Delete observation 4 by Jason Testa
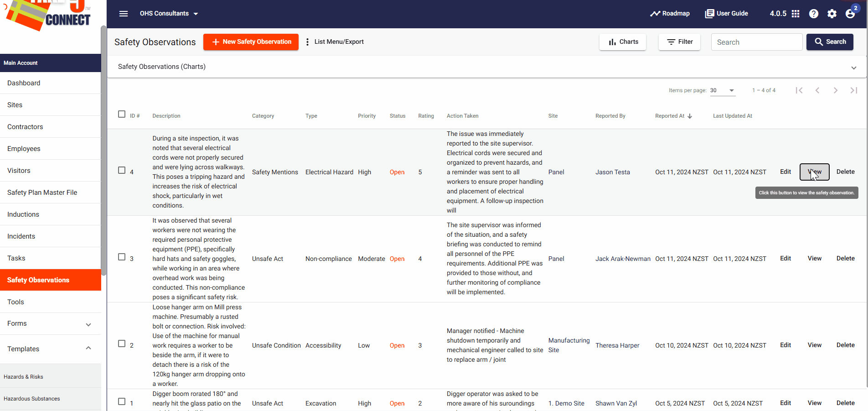 coord(846,172)
